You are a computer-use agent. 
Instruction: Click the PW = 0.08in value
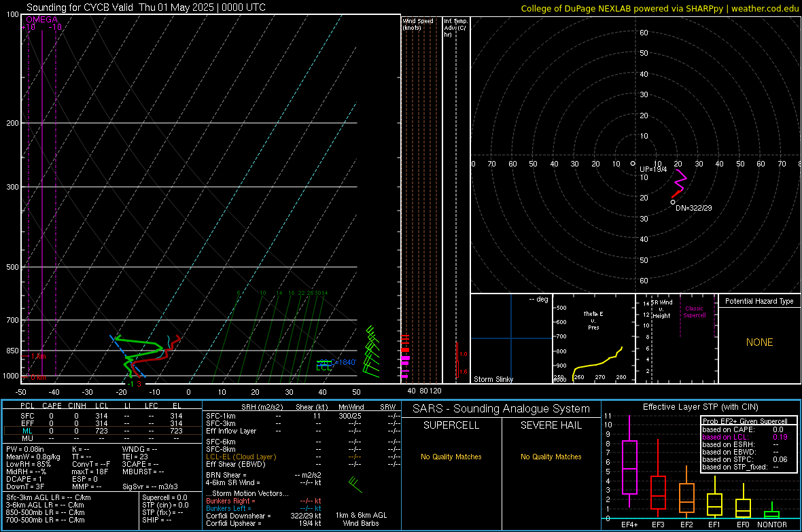click(24, 449)
